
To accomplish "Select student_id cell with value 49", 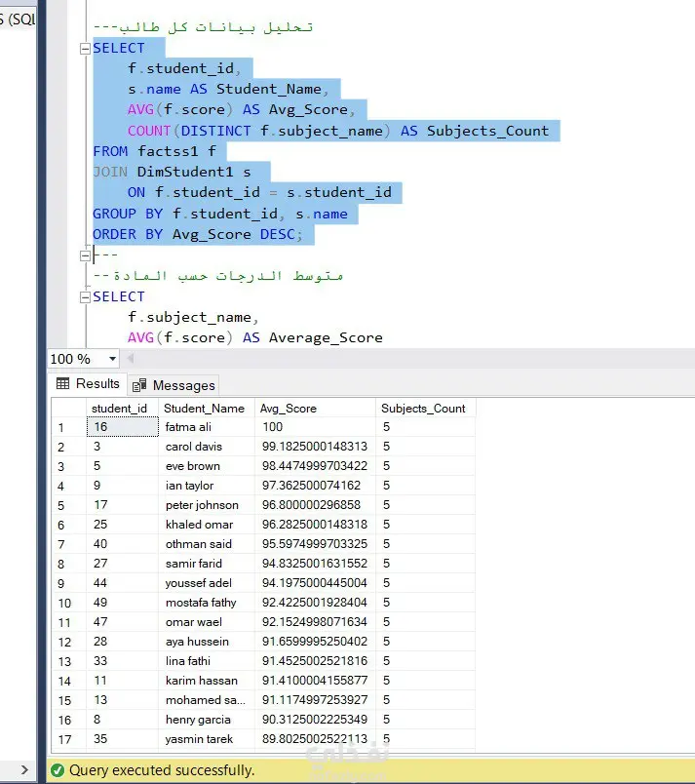I will [123, 603].
